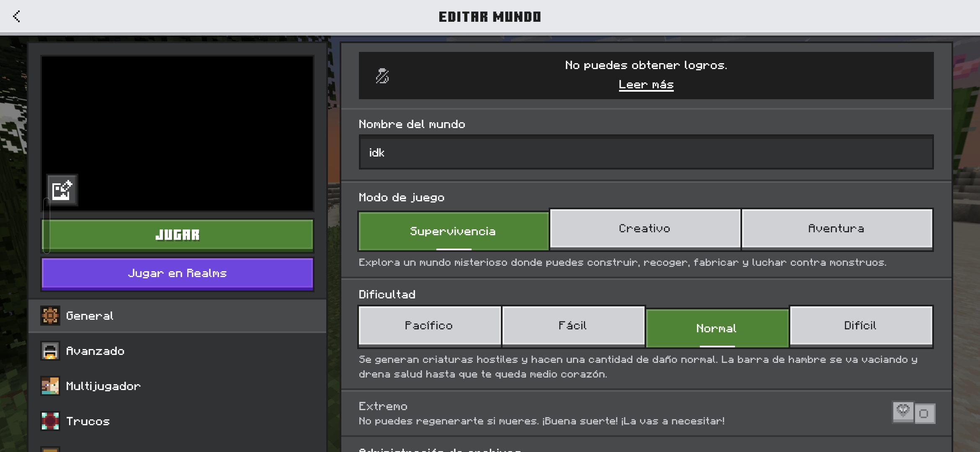Set difficulty to Difícil
This screenshot has width=980, height=452.
click(860, 326)
